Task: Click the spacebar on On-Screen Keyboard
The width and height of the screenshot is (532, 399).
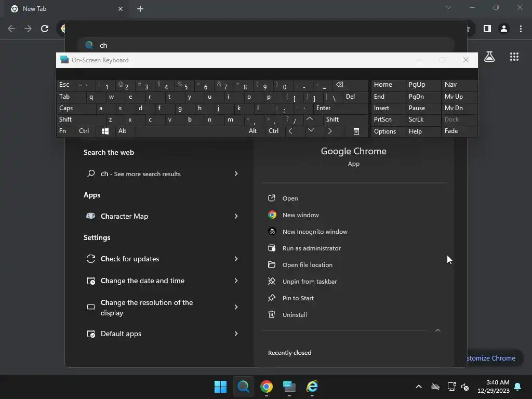Action: click(x=190, y=131)
